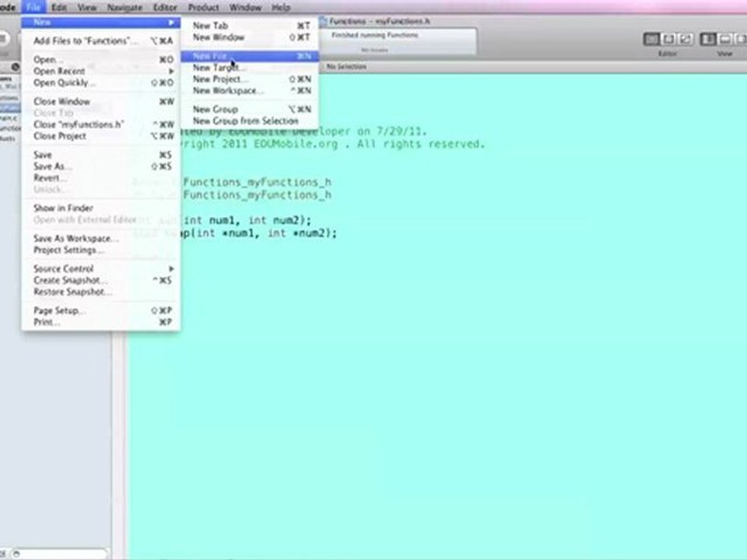Select New Project… in the submenu
The width and height of the screenshot is (747, 560).
(250, 79)
